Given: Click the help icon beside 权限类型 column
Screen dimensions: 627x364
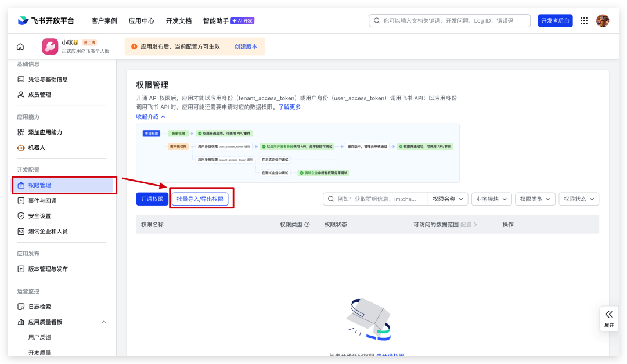Looking at the screenshot, I should [307, 225].
